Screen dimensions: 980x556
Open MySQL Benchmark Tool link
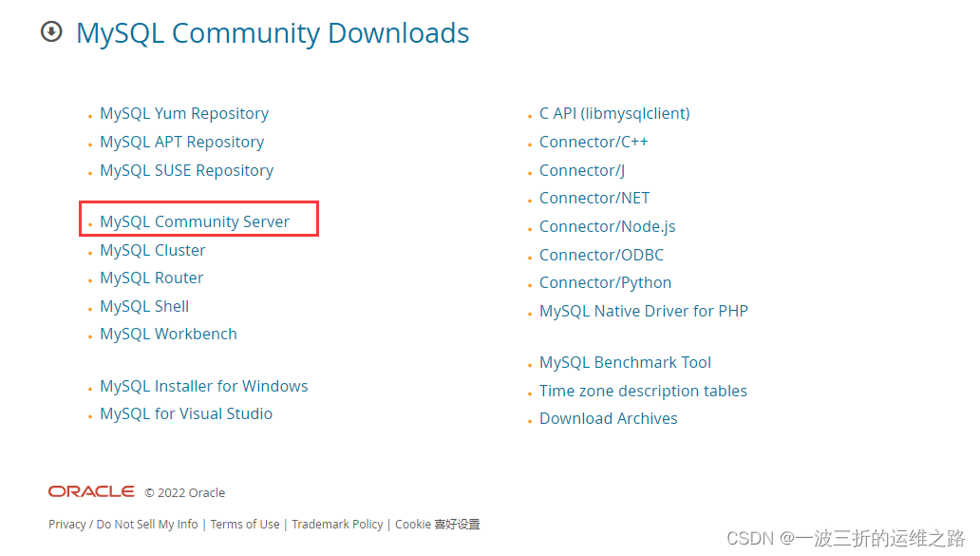point(626,362)
